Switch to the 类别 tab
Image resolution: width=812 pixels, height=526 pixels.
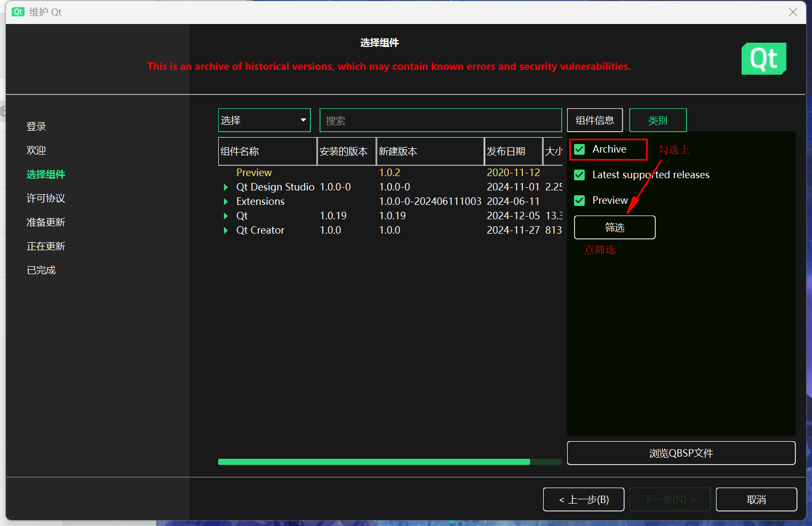pos(657,121)
